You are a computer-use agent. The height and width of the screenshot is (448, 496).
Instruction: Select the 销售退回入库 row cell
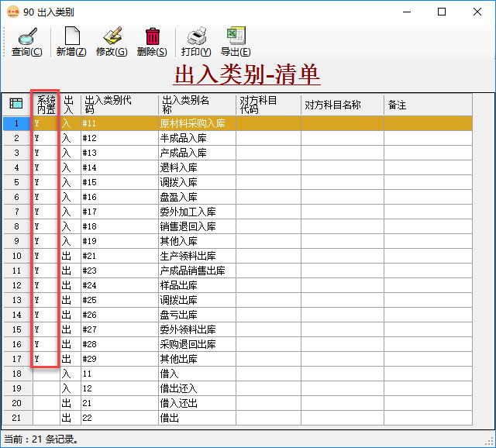coord(196,226)
